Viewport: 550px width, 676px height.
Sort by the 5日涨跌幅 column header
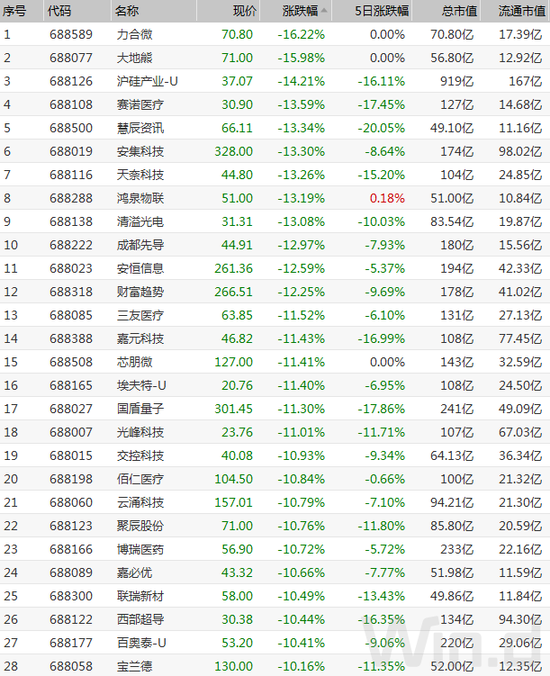pyautogui.click(x=381, y=11)
